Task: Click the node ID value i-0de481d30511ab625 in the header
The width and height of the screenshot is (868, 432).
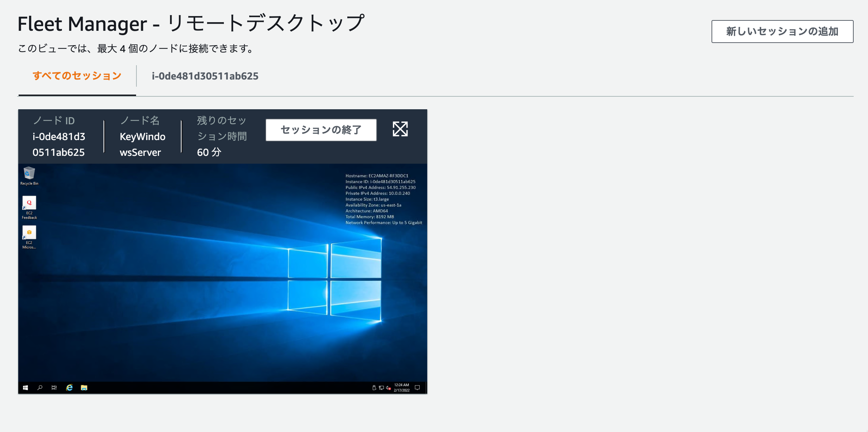Action: pos(59,144)
